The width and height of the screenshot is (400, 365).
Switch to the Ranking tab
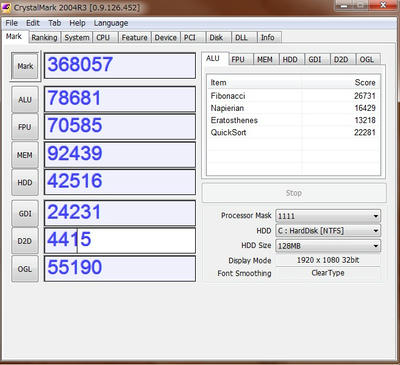click(x=44, y=38)
